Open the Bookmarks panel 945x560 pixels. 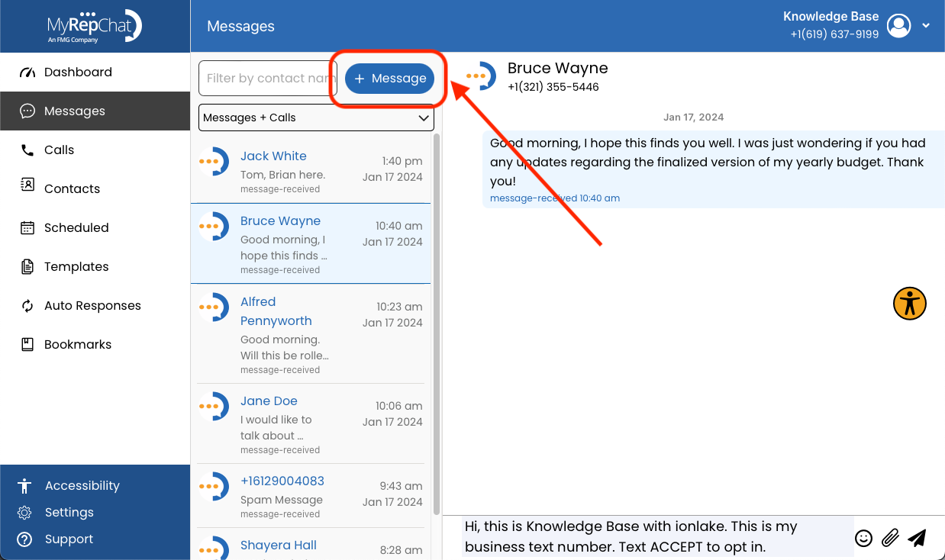[76, 344]
